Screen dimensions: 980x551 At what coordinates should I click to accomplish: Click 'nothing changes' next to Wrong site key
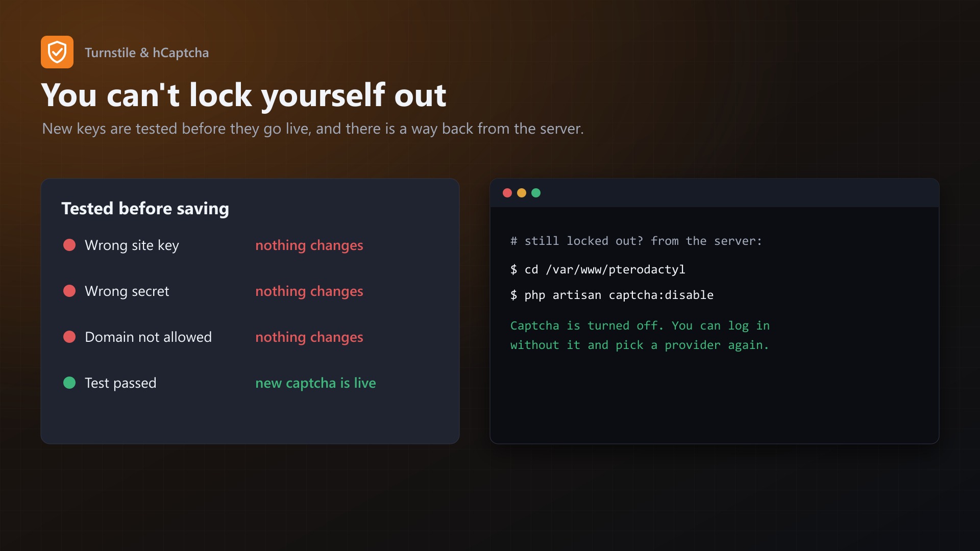309,245
